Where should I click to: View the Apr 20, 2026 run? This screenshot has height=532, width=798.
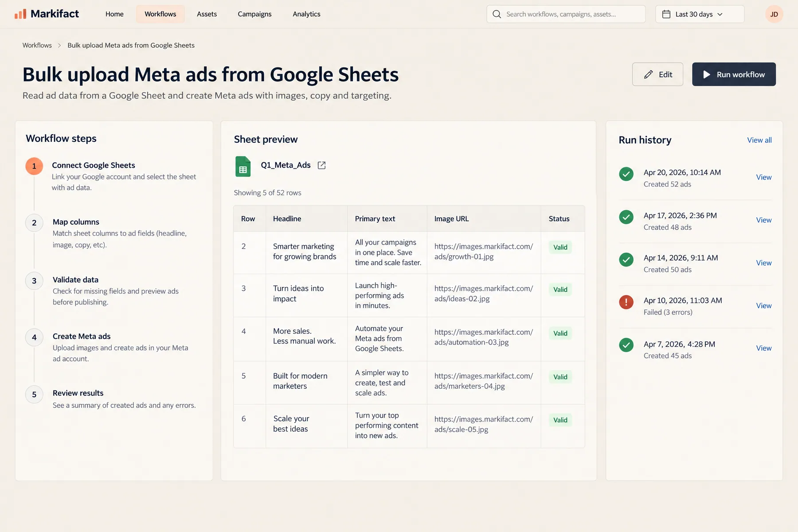[x=763, y=177]
